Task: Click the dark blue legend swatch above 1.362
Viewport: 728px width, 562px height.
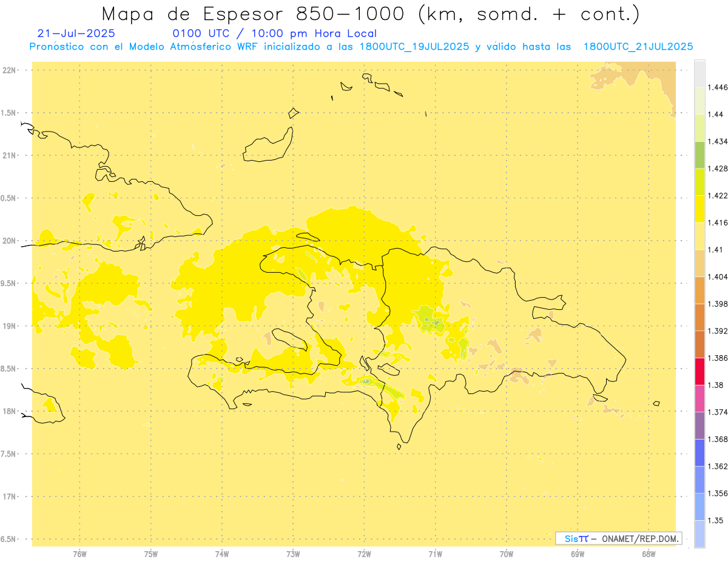Action: [699, 453]
